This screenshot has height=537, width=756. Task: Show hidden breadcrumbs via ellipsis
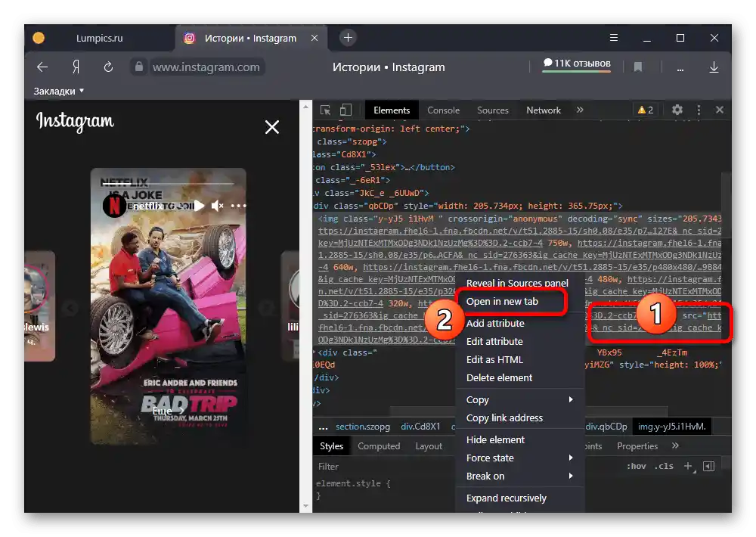(323, 427)
